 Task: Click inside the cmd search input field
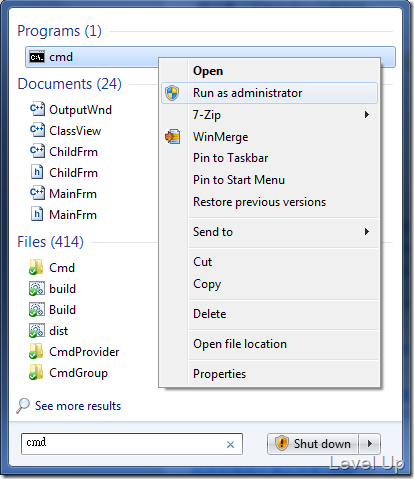pyautogui.click(x=123, y=444)
